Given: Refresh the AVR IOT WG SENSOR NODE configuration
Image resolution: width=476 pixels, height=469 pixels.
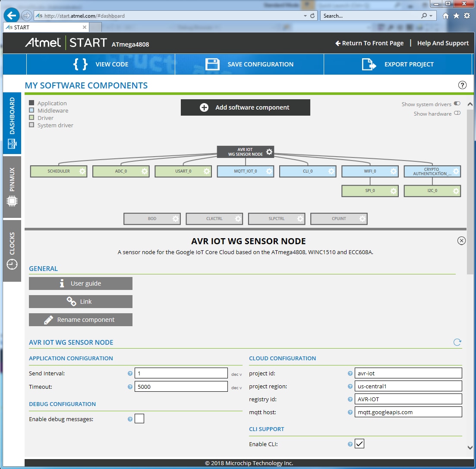Looking at the screenshot, I should (457, 342).
